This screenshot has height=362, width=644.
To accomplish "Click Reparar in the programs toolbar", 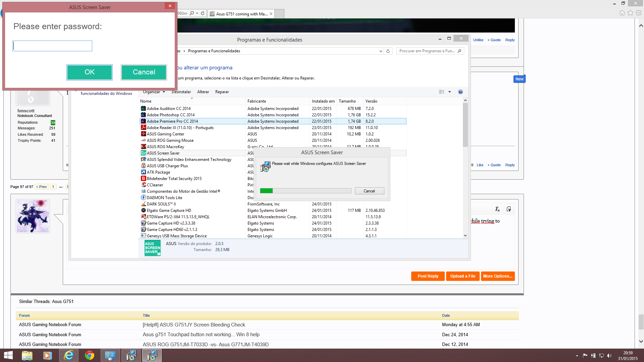I will pyautogui.click(x=222, y=92).
